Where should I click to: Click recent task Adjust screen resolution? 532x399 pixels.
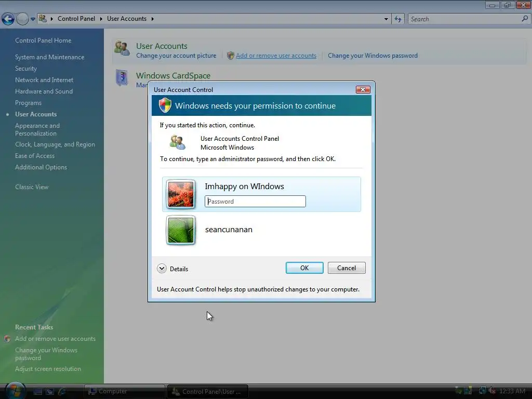[x=48, y=369]
